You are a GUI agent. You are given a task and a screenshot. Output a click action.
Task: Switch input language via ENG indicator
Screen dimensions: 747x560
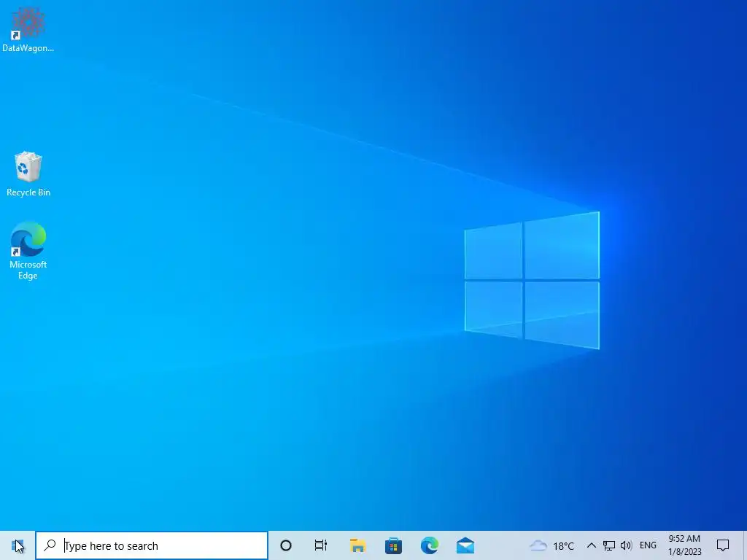coord(648,545)
